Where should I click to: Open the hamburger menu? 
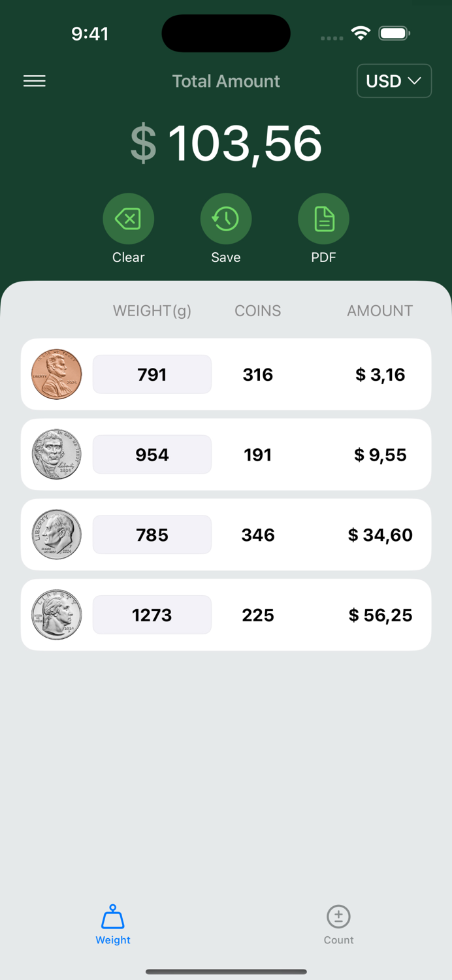point(34,80)
